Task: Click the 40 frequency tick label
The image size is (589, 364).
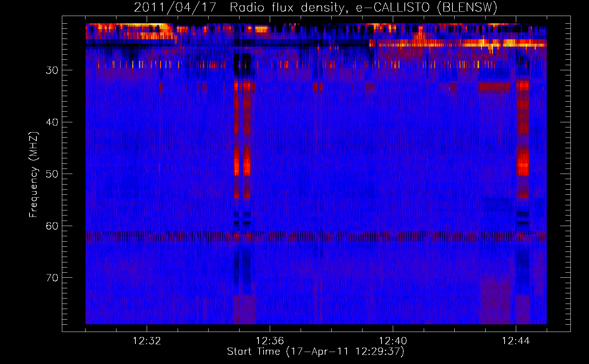Action: (52, 122)
